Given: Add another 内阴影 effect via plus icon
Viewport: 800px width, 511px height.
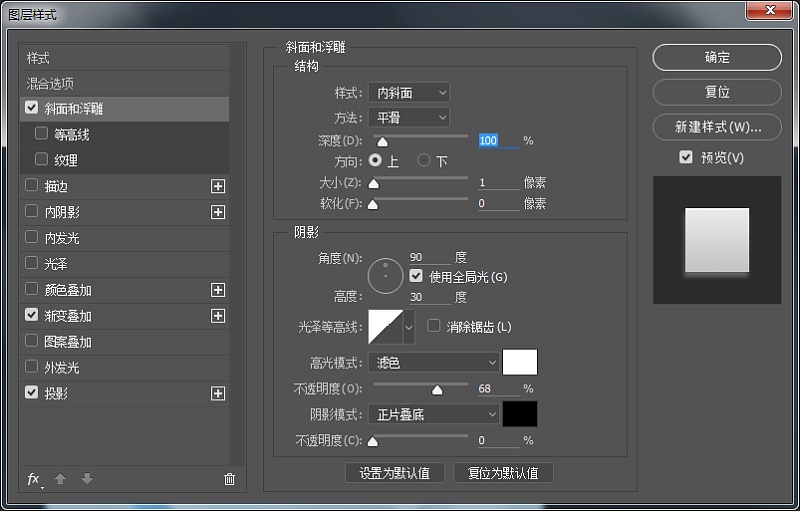Looking at the screenshot, I should click(x=218, y=212).
